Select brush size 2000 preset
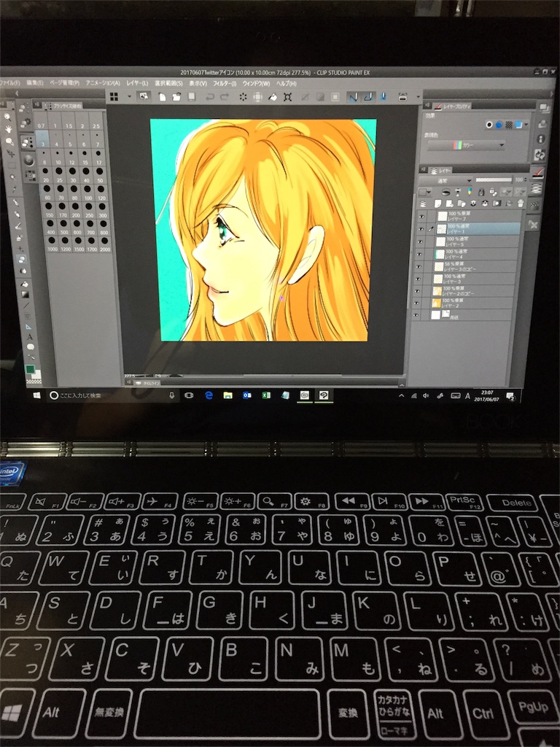Viewport: 560px width, 747px height. click(105, 243)
